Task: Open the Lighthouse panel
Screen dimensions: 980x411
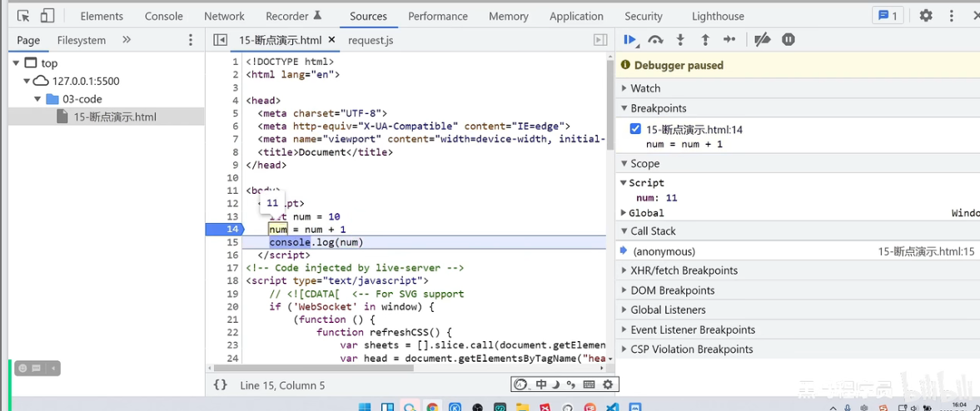Action: click(x=718, y=17)
